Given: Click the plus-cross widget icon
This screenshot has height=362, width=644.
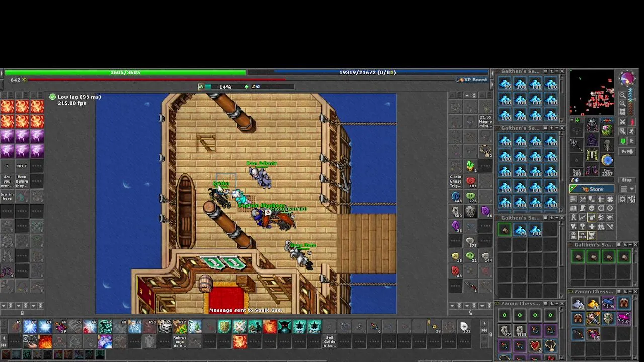Looking at the screenshot, I should click(x=592, y=226).
